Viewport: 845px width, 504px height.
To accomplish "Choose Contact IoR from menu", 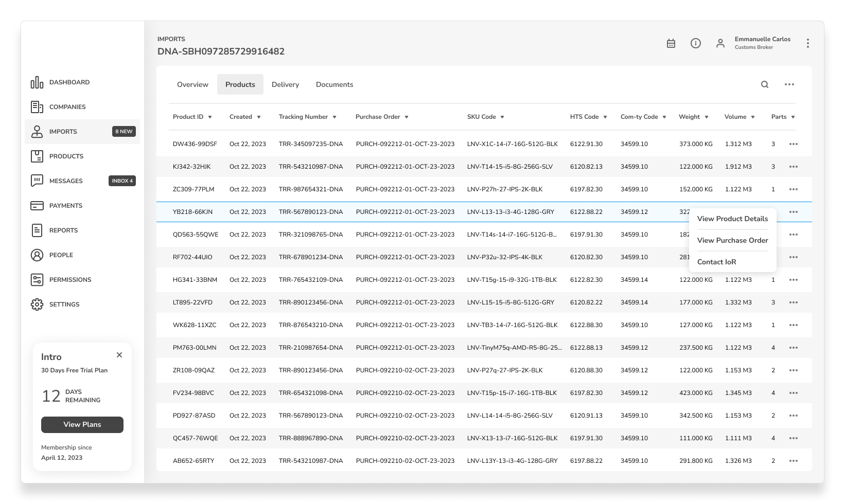I will 716,262.
